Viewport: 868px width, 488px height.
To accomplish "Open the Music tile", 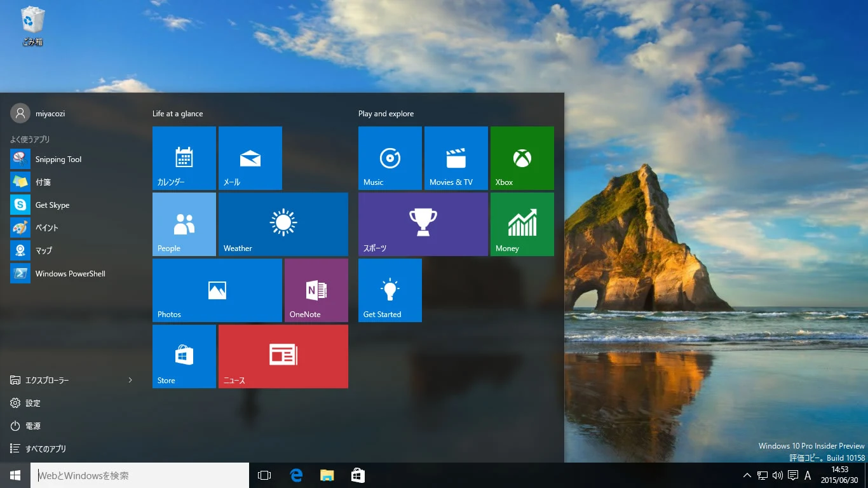I will (x=390, y=158).
